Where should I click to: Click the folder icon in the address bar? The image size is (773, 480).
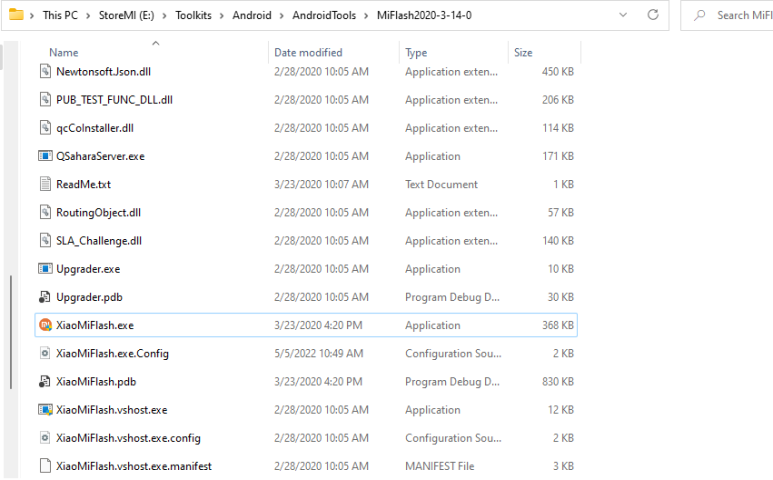[x=16, y=15]
